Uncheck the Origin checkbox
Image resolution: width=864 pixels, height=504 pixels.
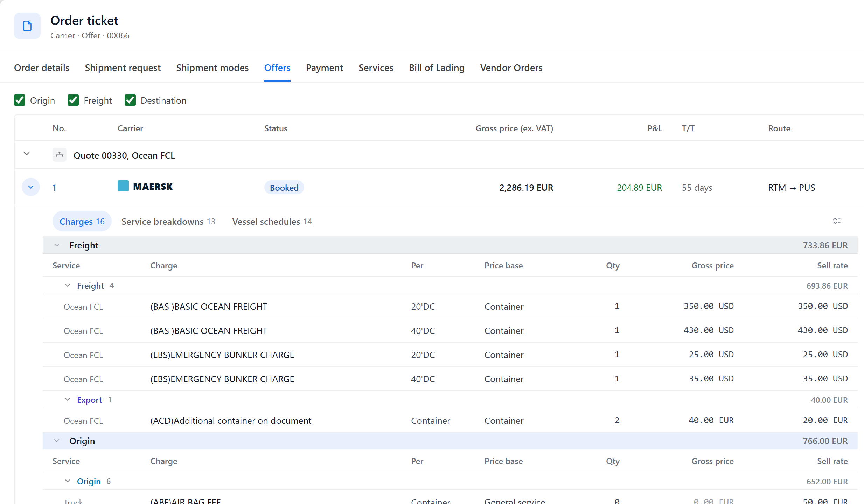tap(20, 100)
